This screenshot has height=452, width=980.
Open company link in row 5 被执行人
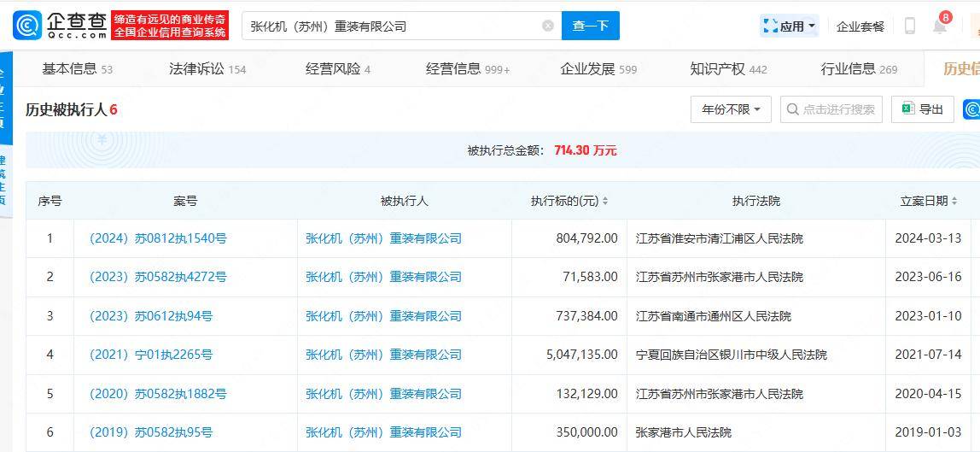click(384, 394)
